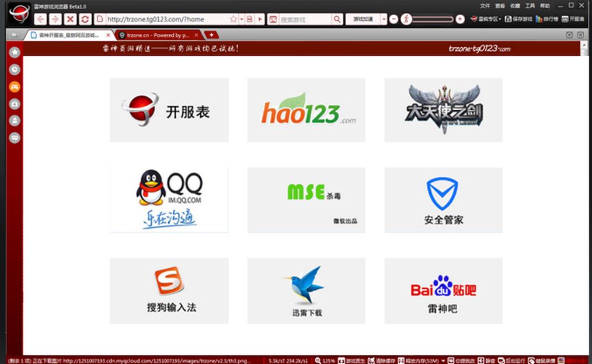Bookmark page with address bar star icon

[x=234, y=19]
